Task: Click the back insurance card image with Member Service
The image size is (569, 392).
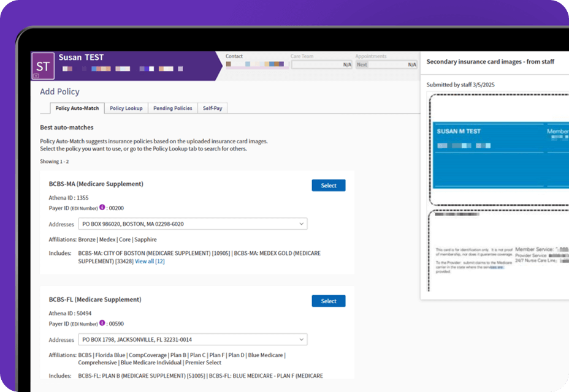Action: (499, 251)
